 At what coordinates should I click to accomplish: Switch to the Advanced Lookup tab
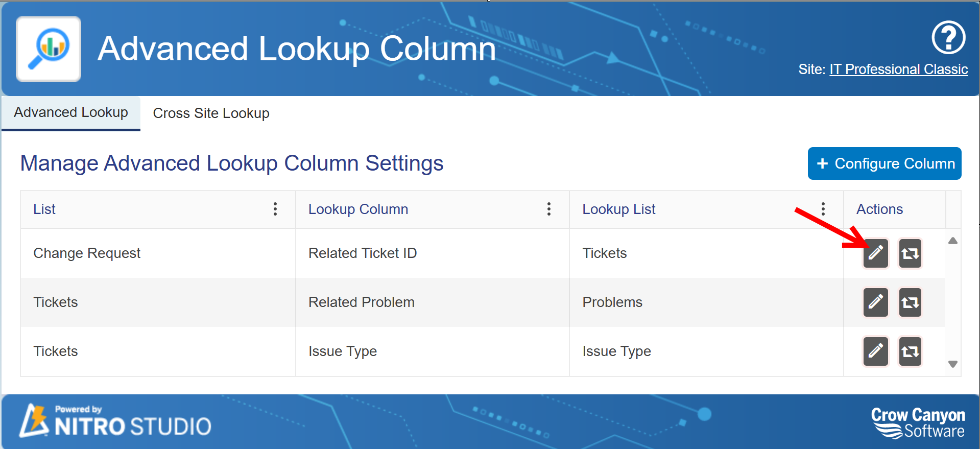click(71, 112)
